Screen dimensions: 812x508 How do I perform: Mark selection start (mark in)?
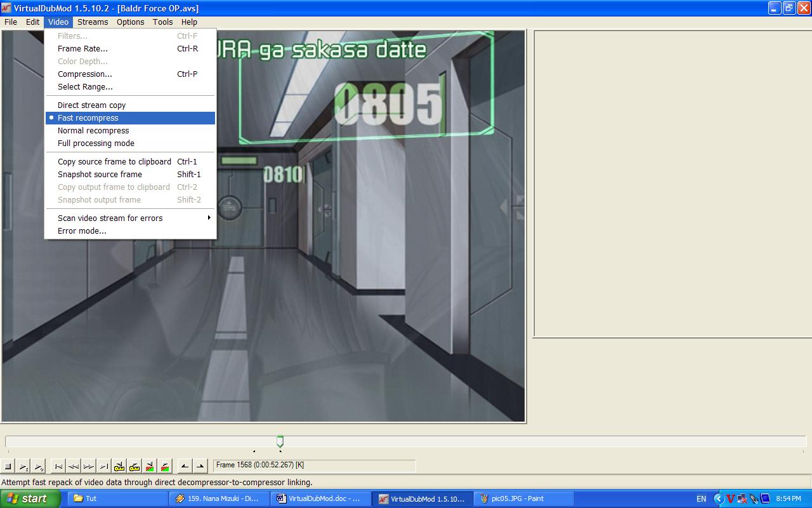coord(185,467)
